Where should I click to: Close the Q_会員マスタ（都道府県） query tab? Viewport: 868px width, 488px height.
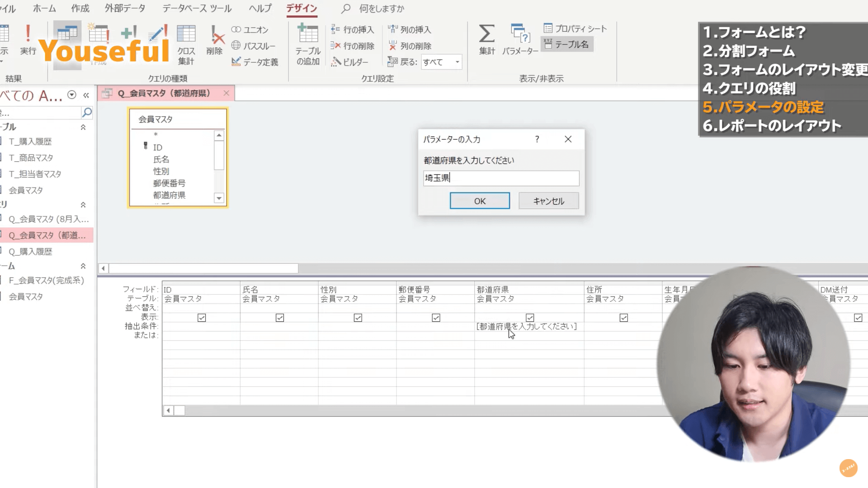(x=226, y=93)
